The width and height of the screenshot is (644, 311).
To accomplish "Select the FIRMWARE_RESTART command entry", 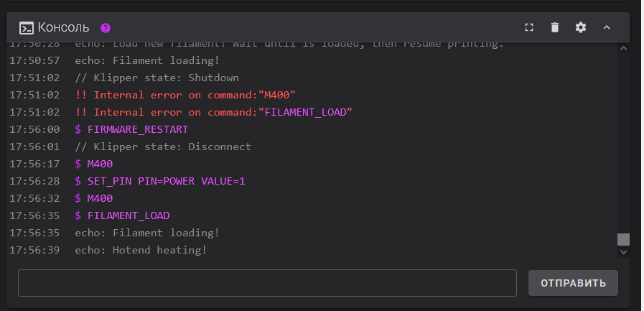I will [x=131, y=129].
